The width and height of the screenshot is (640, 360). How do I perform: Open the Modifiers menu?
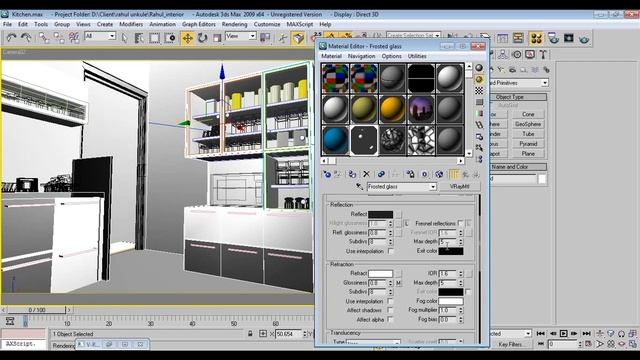point(131,24)
